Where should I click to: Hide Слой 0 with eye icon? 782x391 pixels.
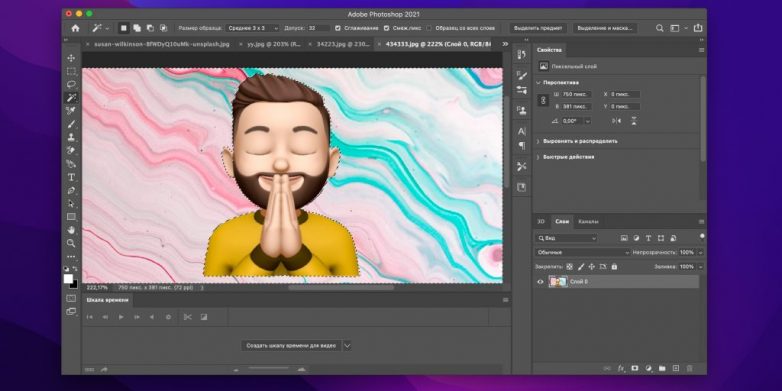pyautogui.click(x=540, y=282)
